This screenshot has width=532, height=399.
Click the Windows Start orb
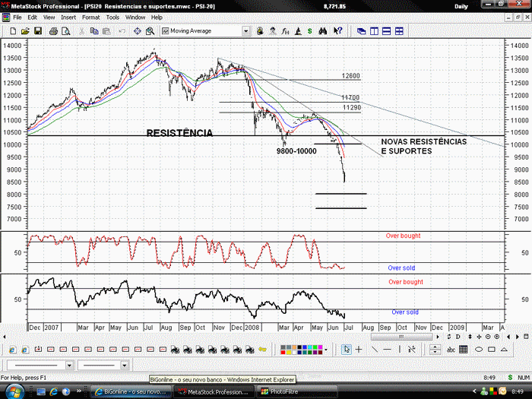(14, 391)
